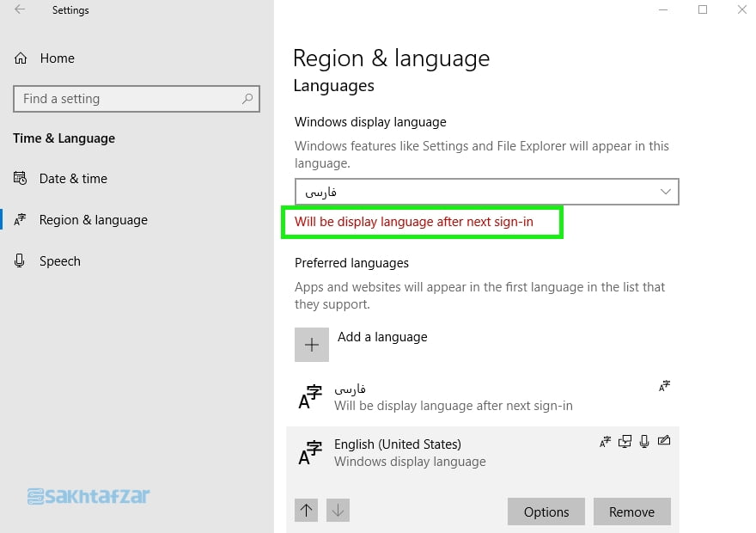Viewport: 756px width, 533px height.
Task: Open the Date & time section
Action: 73,179
